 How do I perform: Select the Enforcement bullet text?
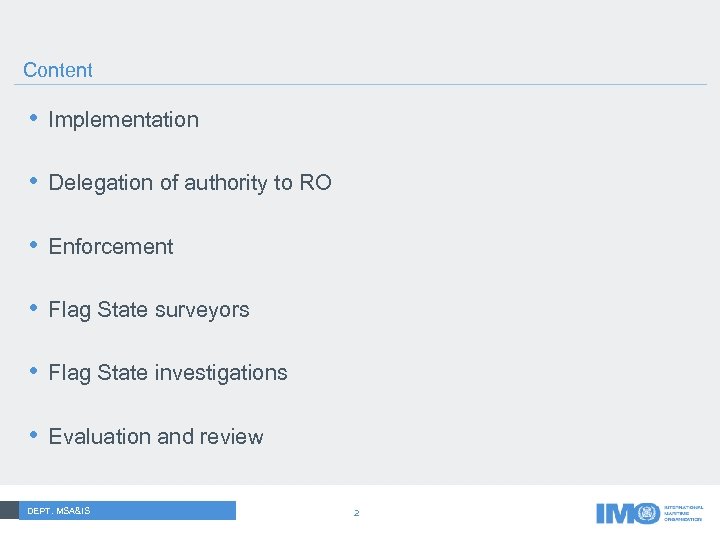click(x=110, y=247)
